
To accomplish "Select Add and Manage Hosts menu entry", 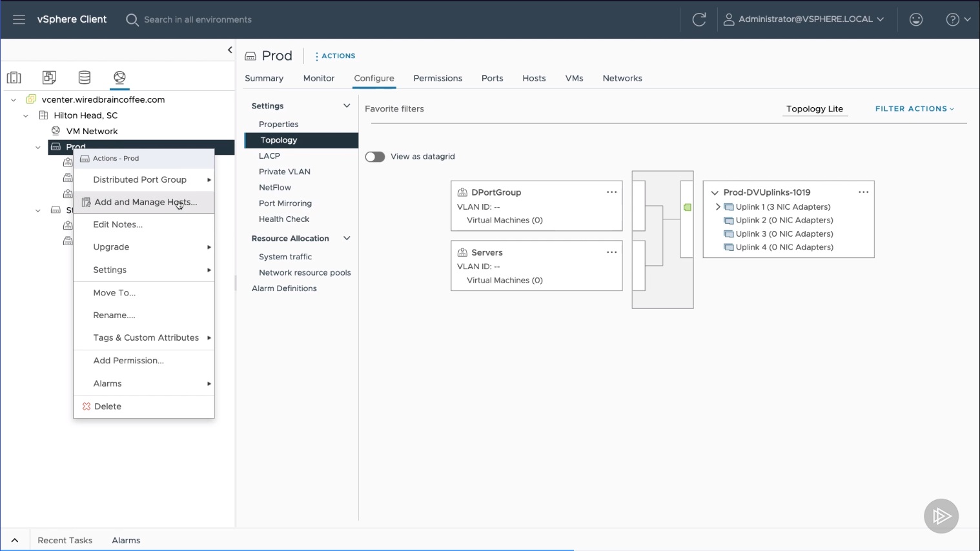I will 145,202.
